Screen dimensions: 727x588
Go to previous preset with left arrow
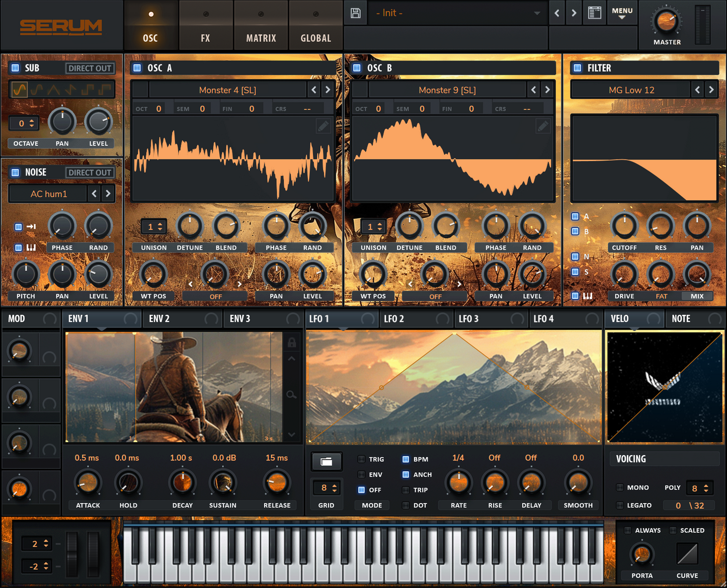point(557,13)
